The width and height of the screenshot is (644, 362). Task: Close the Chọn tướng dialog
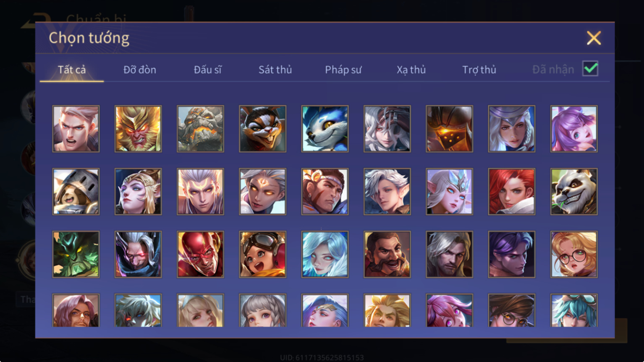coord(594,38)
